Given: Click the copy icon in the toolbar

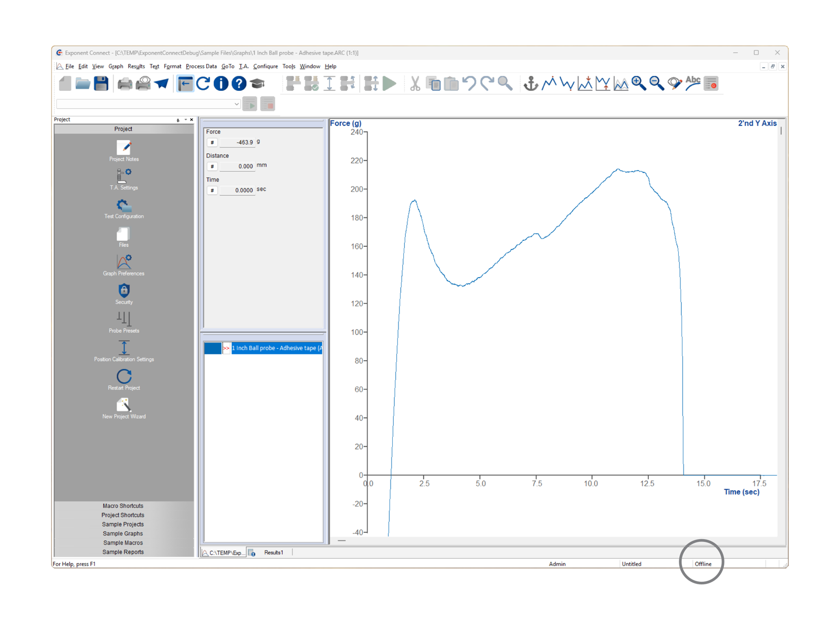Looking at the screenshot, I should [x=433, y=83].
